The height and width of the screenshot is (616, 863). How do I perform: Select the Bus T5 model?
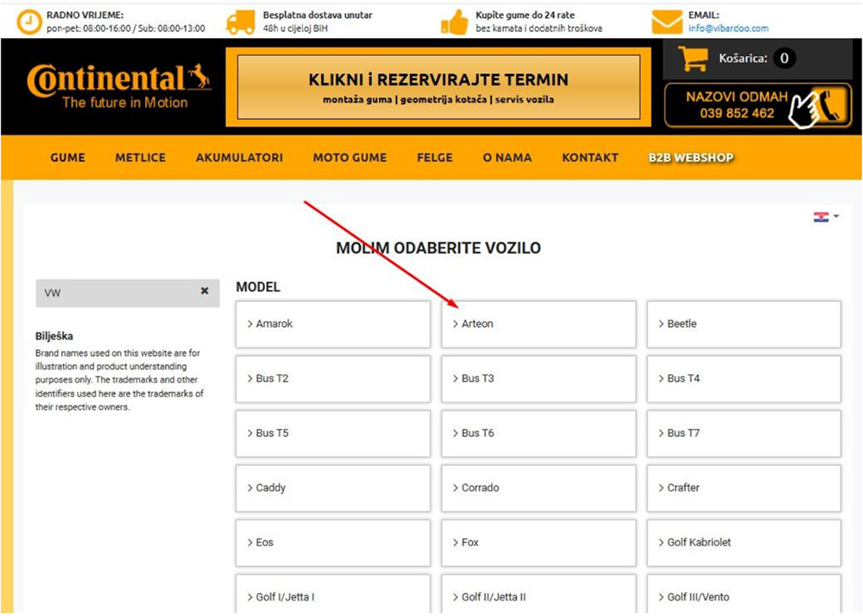[333, 433]
